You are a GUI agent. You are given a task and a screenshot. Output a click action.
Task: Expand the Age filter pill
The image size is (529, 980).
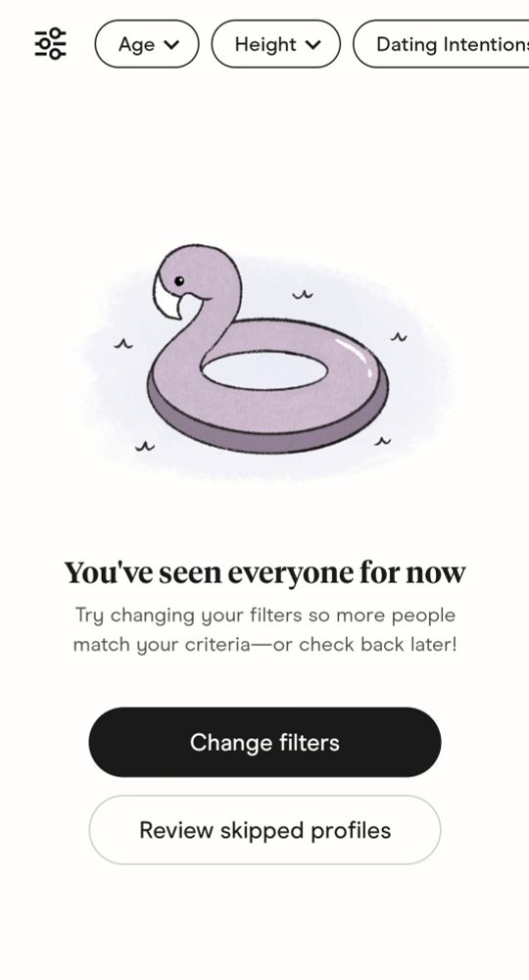point(147,44)
